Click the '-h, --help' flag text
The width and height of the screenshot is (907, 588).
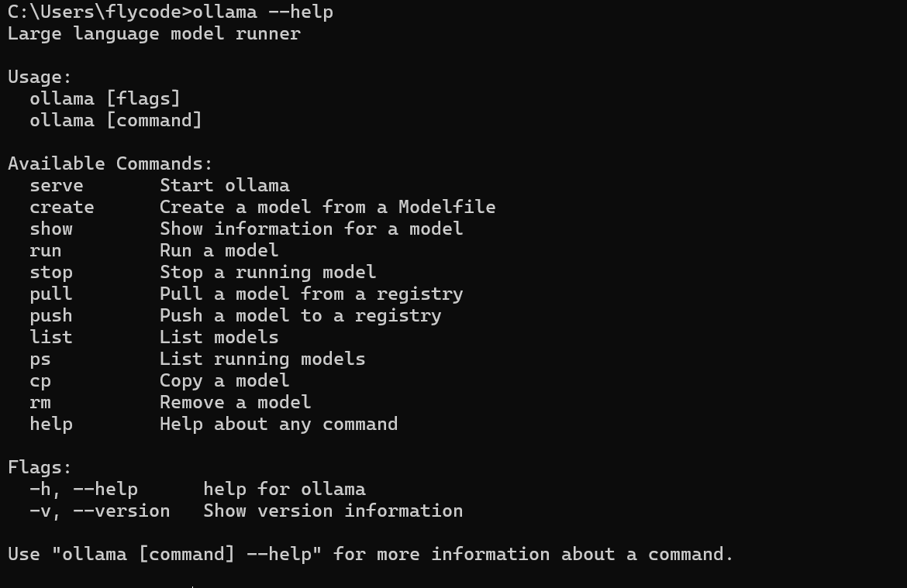point(84,490)
